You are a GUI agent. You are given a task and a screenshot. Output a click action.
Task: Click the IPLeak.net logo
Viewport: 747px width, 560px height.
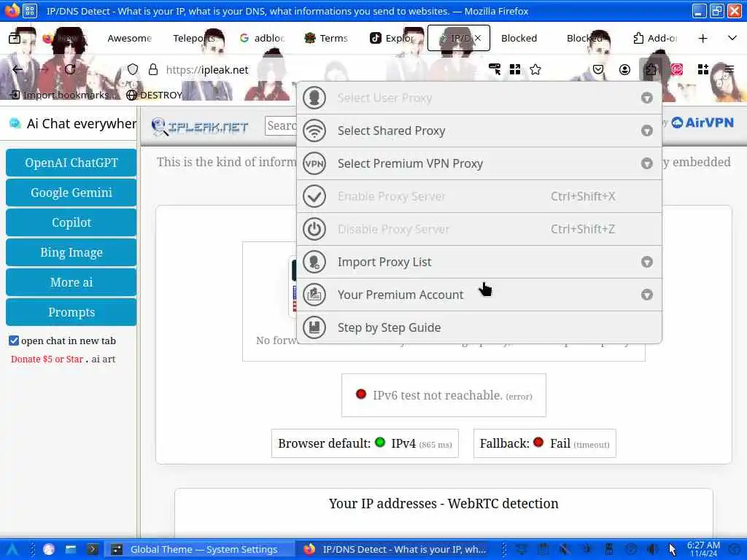click(x=200, y=127)
